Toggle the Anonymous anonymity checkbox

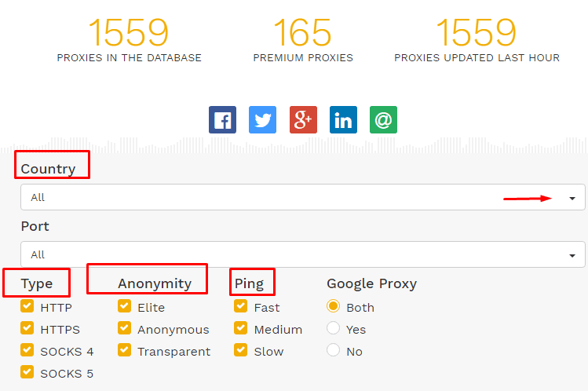(x=124, y=328)
